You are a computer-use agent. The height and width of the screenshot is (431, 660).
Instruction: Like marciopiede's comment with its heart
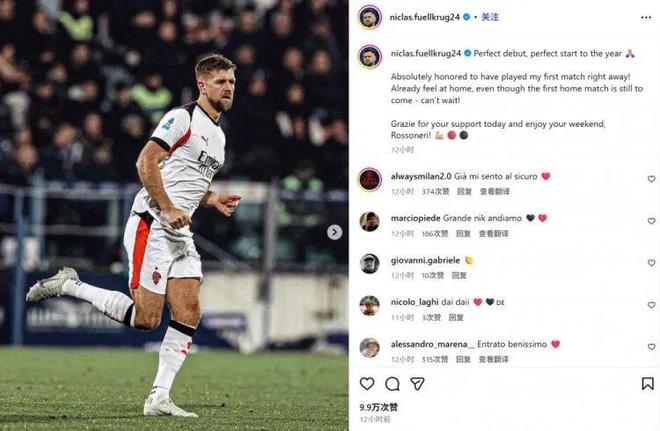(x=651, y=221)
